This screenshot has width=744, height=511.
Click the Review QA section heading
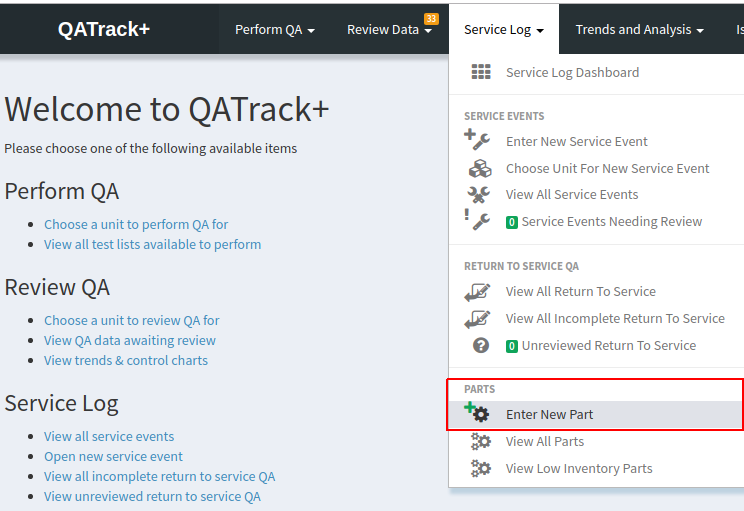(57, 288)
